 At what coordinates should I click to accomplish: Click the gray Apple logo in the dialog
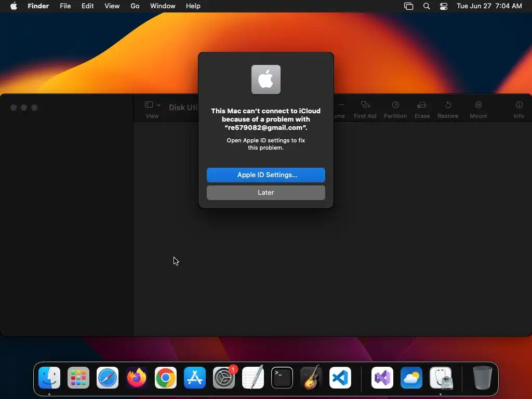[x=265, y=79]
